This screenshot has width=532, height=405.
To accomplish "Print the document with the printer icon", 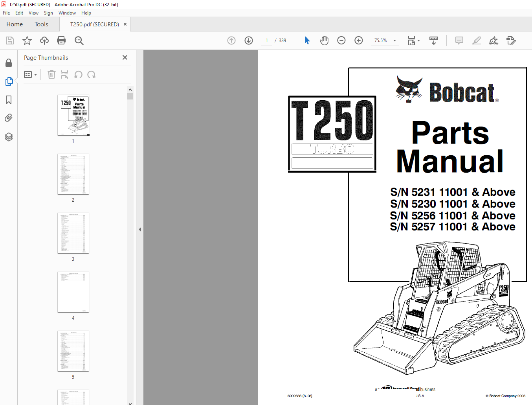I will [61, 40].
